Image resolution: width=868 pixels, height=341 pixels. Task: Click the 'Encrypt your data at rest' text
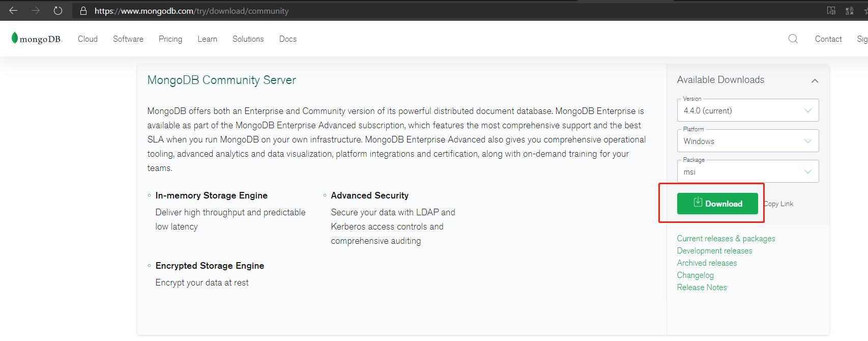[x=202, y=282]
